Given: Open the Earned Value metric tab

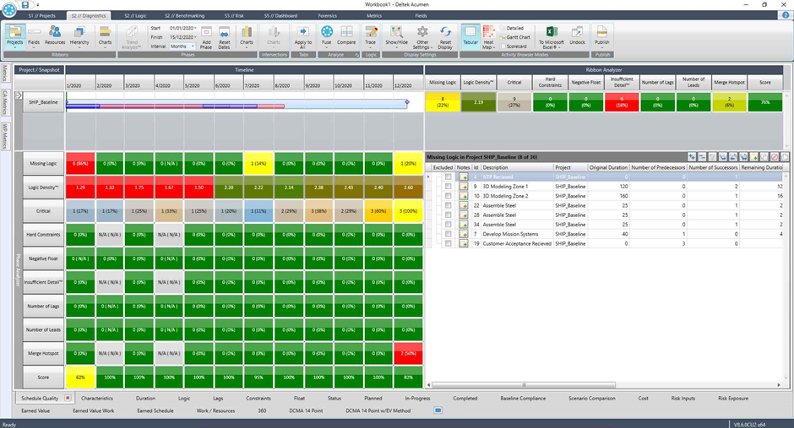Looking at the screenshot, I should point(35,411).
